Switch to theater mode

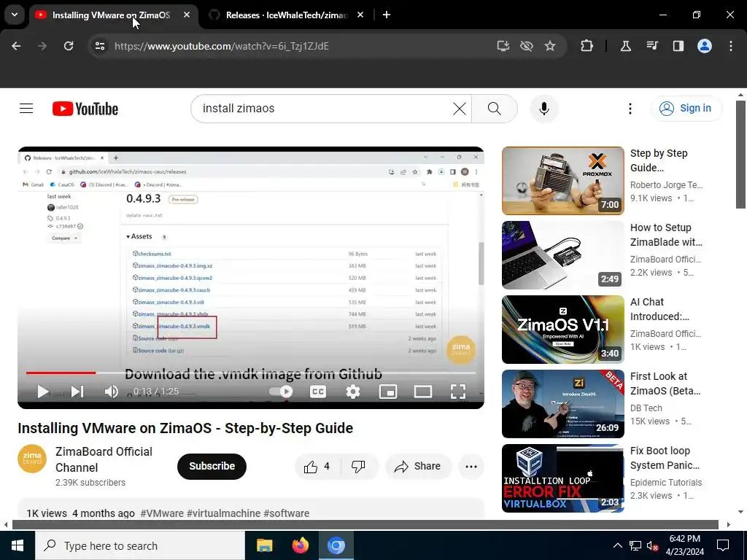[x=422, y=392]
